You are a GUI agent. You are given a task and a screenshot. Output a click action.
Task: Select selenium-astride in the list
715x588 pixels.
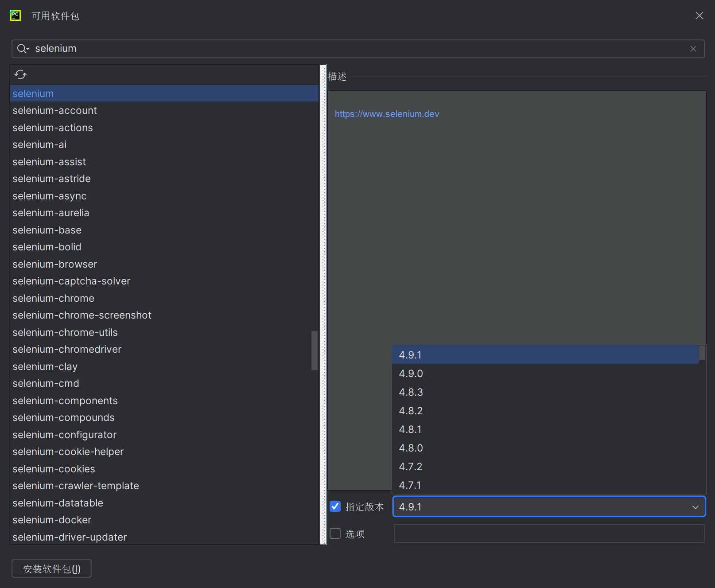pos(164,179)
